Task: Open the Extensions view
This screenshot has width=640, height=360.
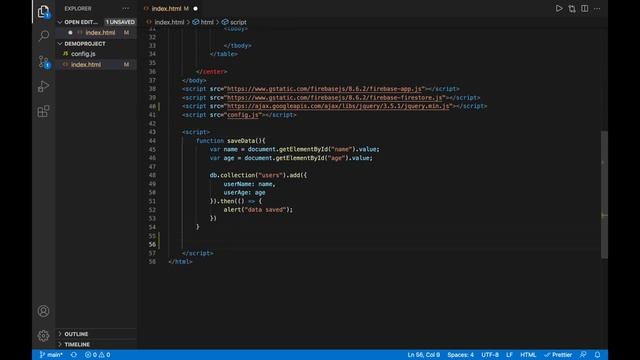Action: pos(43,111)
